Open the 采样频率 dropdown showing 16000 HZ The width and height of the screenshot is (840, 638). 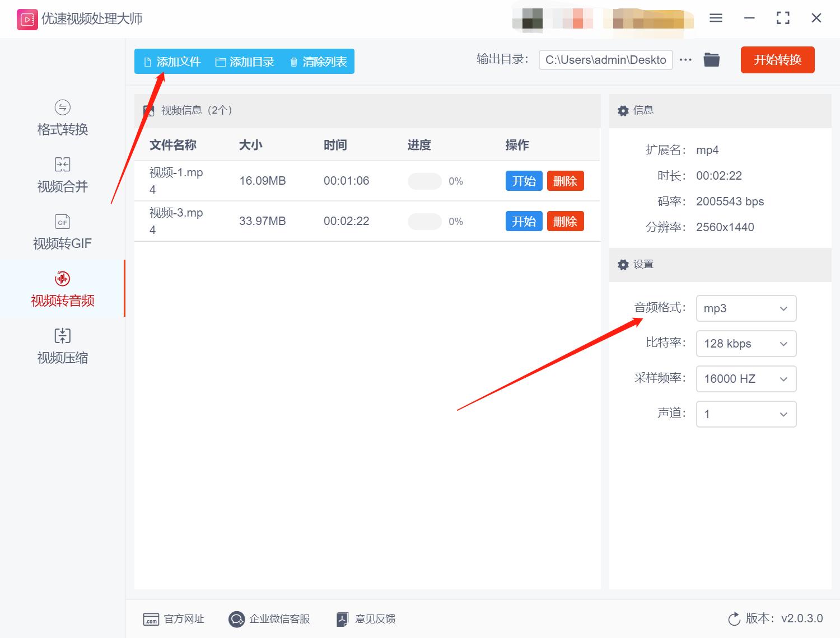pyautogui.click(x=746, y=379)
